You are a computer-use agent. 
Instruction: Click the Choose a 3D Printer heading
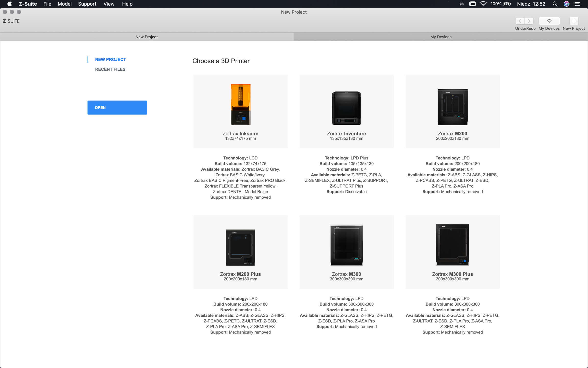(x=221, y=61)
